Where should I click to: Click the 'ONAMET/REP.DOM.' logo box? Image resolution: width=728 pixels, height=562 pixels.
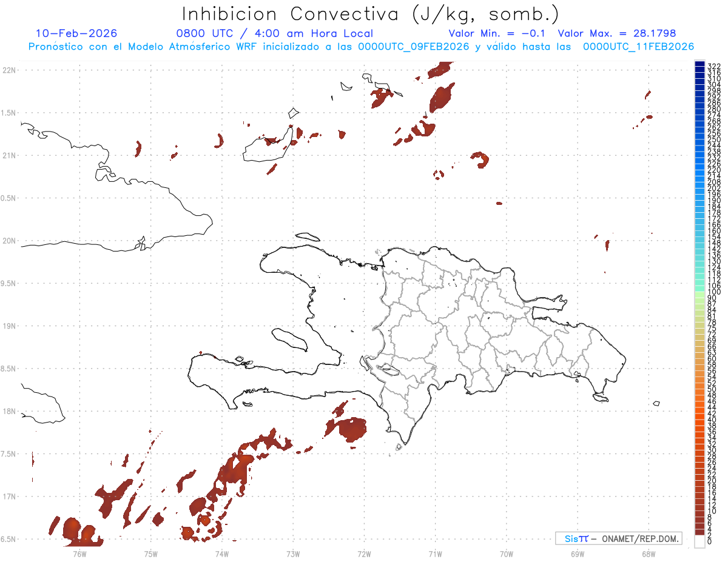618,538
